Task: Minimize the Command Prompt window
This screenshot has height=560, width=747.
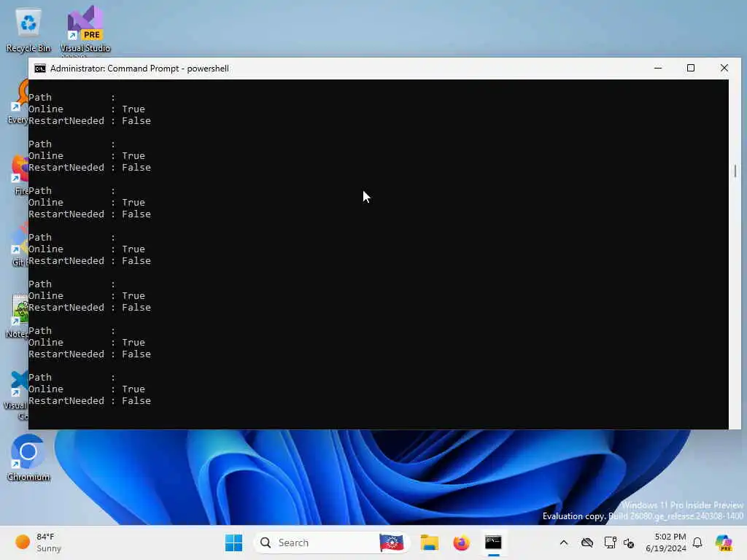Action: 658,68
